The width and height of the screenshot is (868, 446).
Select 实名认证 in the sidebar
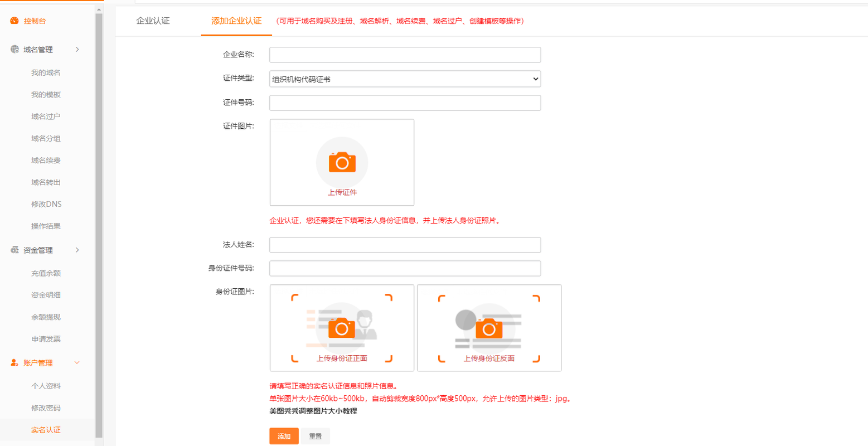pos(46,430)
